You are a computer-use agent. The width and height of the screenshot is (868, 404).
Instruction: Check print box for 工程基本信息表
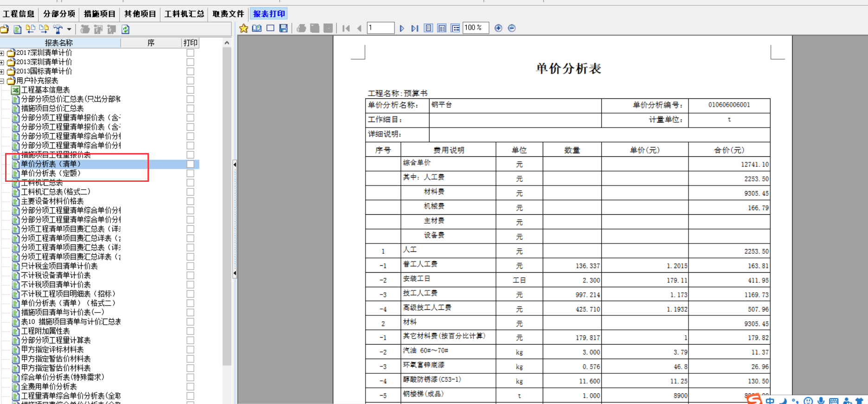[190, 90]
